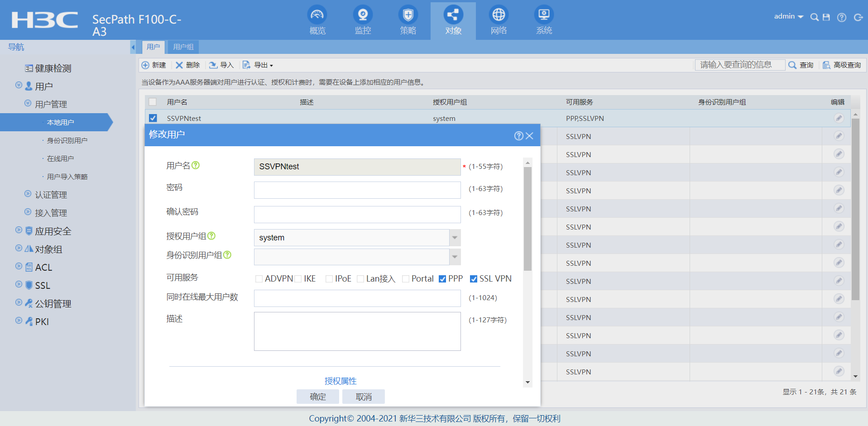Open the 授权用户组 system dropdown

tap(455, 238)
